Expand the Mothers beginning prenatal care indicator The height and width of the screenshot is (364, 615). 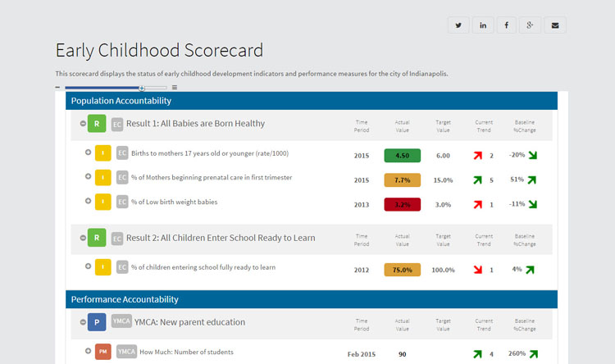click(89, 177)
